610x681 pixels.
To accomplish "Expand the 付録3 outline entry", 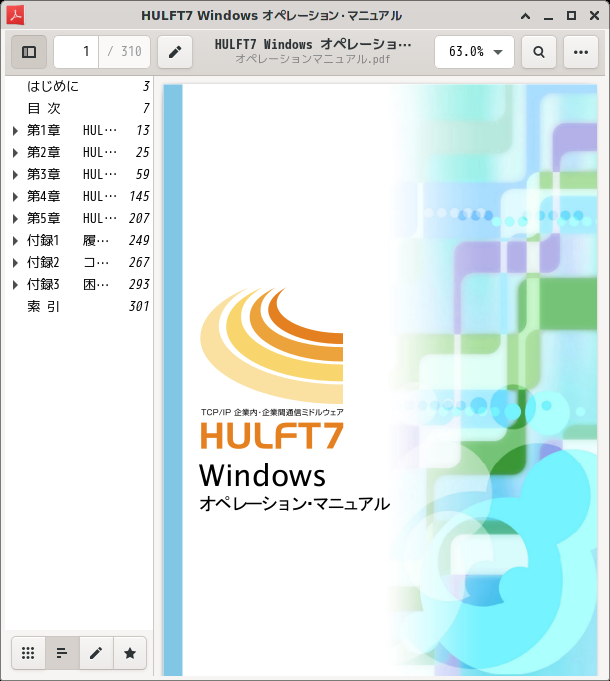I will [15, 284].
